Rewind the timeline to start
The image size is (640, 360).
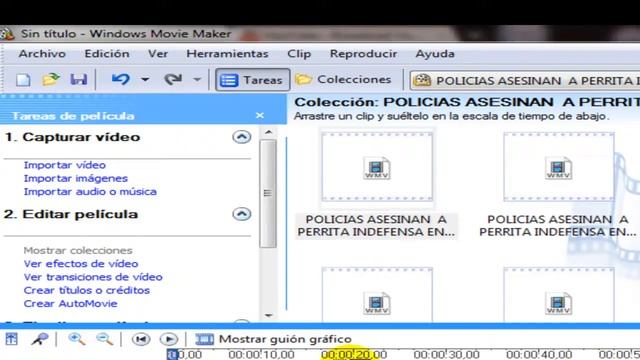pos(141,339)
